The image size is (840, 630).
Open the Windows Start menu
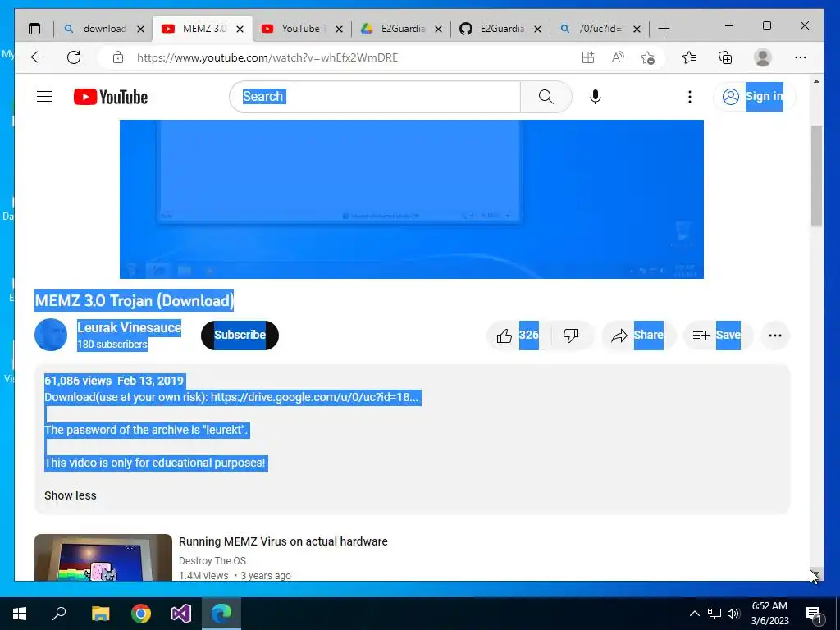point(20,614)
